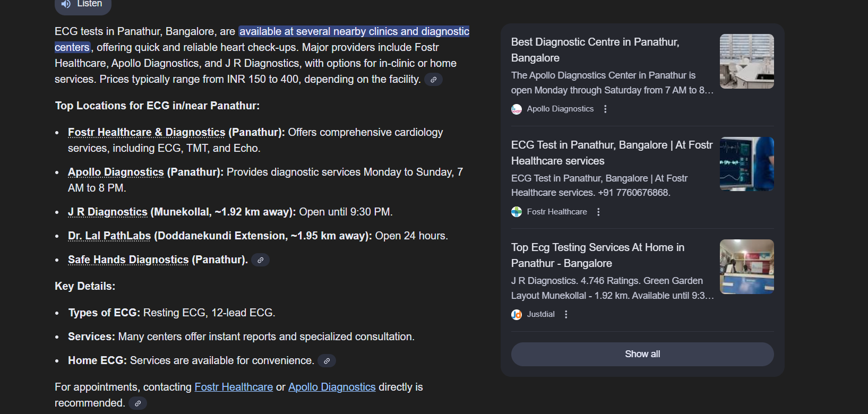This screenshot has height=414, width=868.
Task: Open 'Top Ecg Testing Services At Home' result
Action: point(598,255)
